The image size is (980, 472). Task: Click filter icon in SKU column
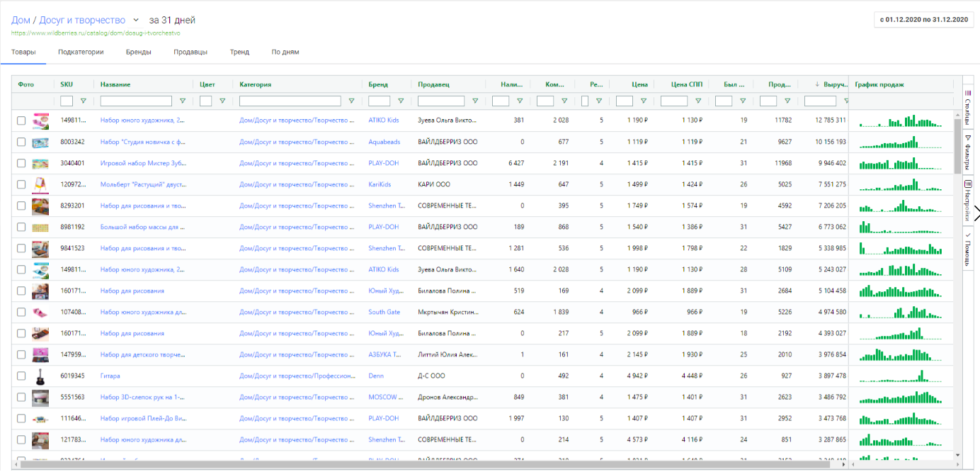(84, 101)
